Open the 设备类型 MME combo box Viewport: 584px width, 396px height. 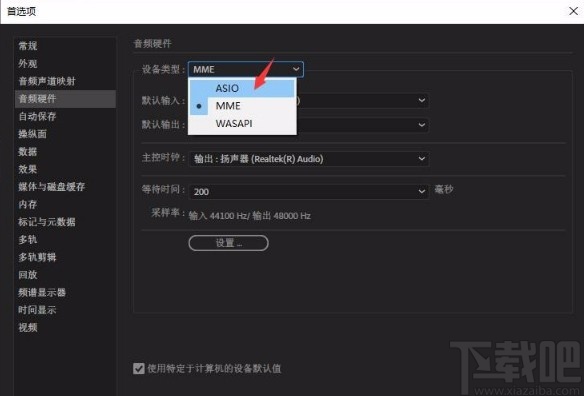246,69
